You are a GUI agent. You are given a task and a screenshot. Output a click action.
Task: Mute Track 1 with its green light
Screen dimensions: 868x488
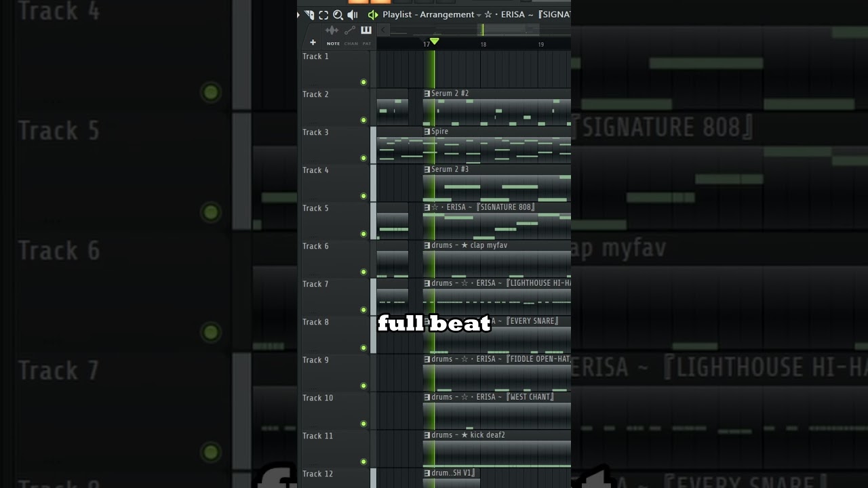[x=363, y=82]
